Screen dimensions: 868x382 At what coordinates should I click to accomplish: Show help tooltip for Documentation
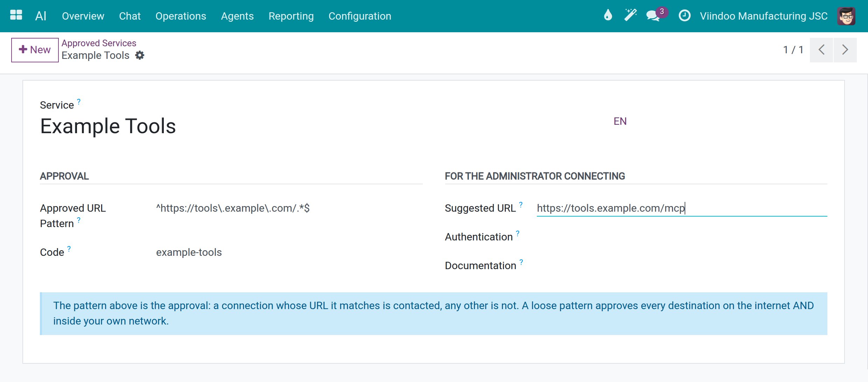point(521,262)
